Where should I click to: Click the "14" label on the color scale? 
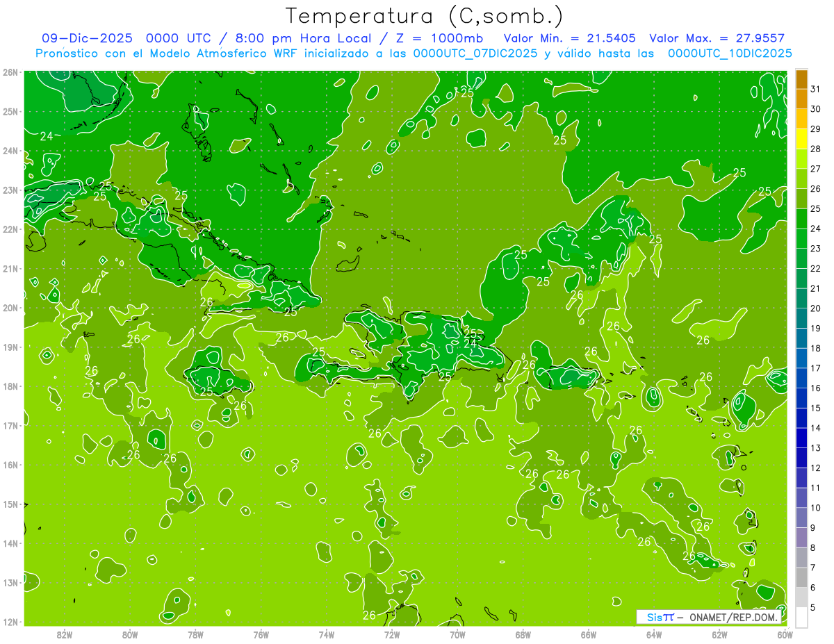pyautogui.click(x=815, y=428)
